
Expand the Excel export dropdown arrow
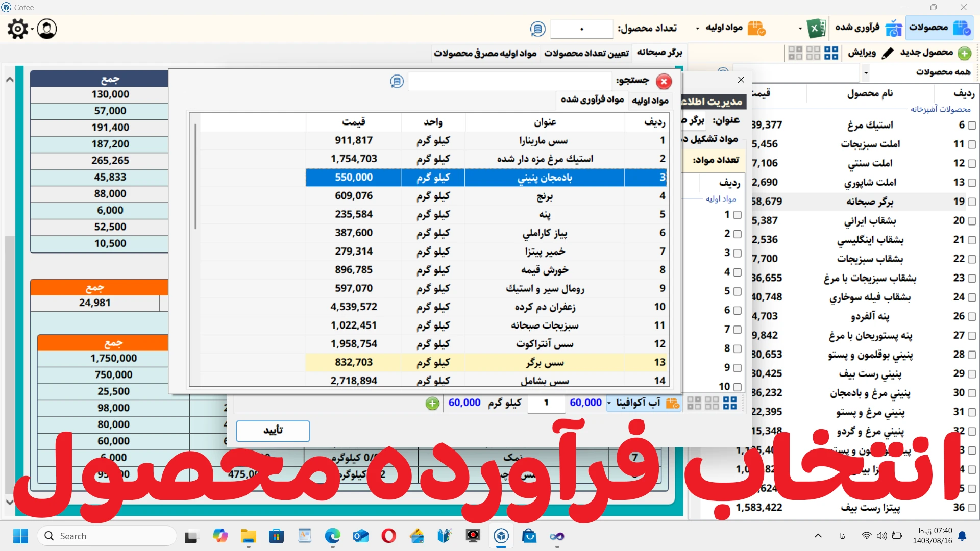pyautogui.click(x=800, y=29)
